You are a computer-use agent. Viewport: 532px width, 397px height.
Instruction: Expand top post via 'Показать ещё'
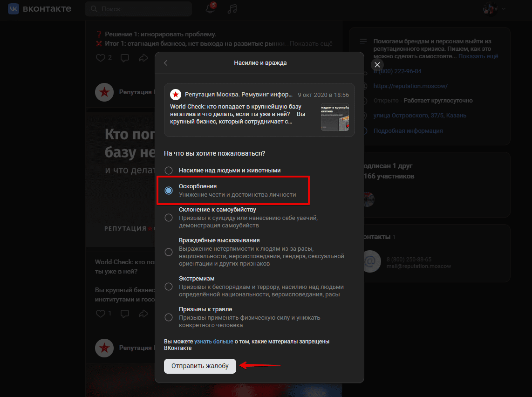311,44
